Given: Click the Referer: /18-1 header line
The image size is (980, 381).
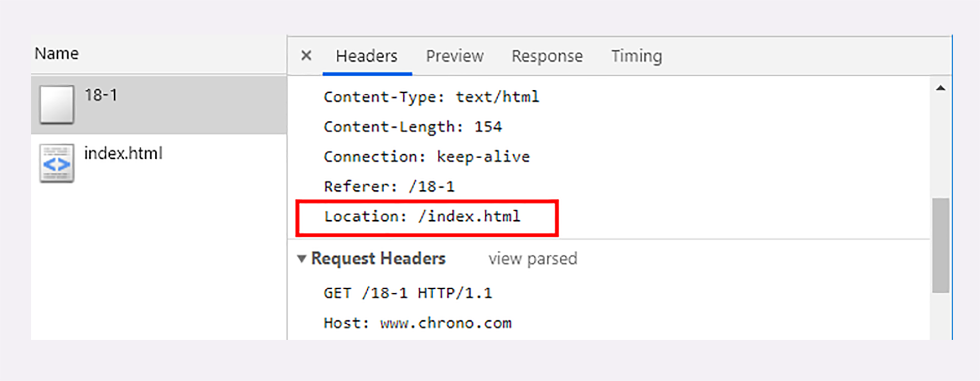Looking at the screenshot, I should 389,187.
